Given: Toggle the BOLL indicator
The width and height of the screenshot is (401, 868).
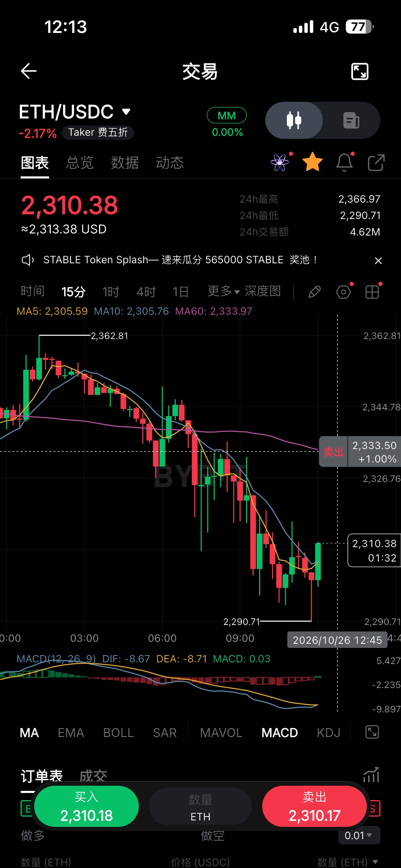Looking at the screenshot, I should tap(119, 733).
